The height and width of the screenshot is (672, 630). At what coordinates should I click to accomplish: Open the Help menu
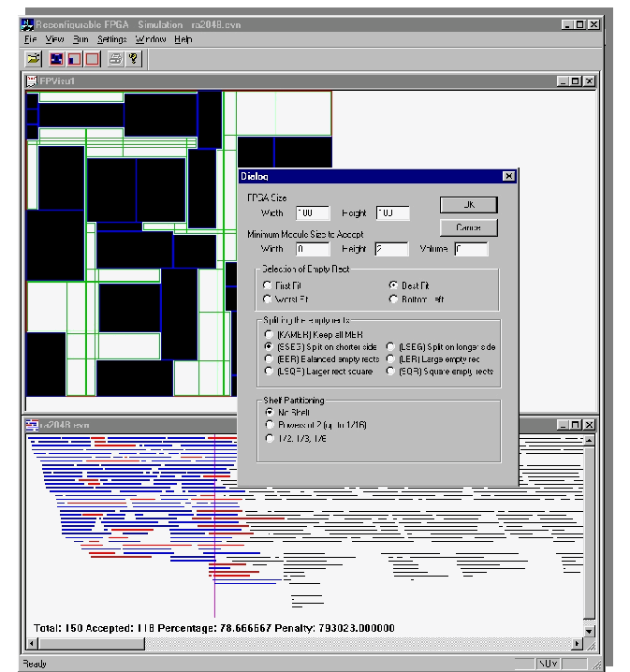click(x=183, y=39)
